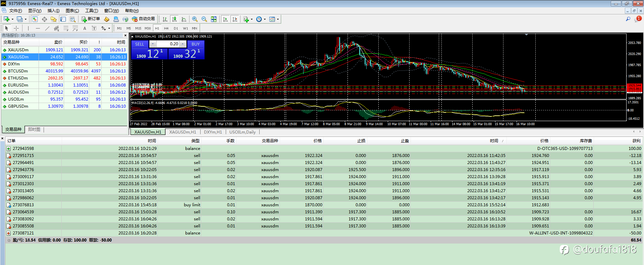Open the Data Window icon

[x=44, y=19]
